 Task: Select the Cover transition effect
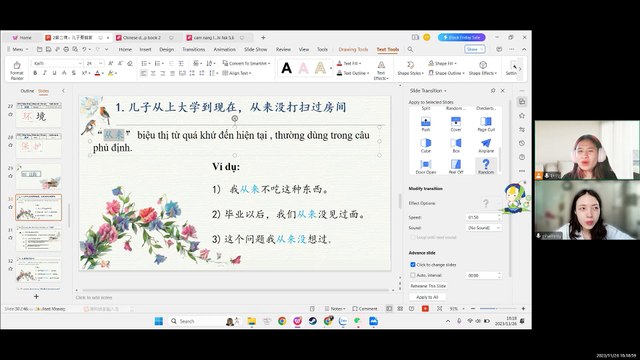(456, 124)
